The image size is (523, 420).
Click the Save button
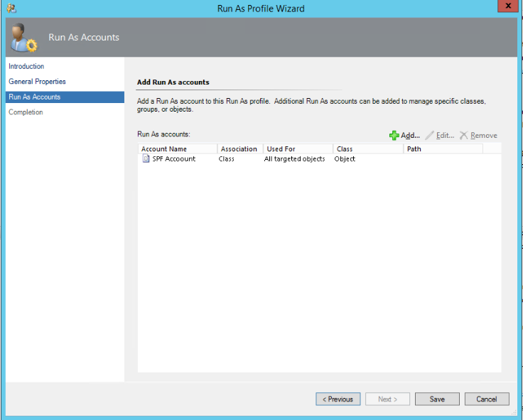point(437,399)
